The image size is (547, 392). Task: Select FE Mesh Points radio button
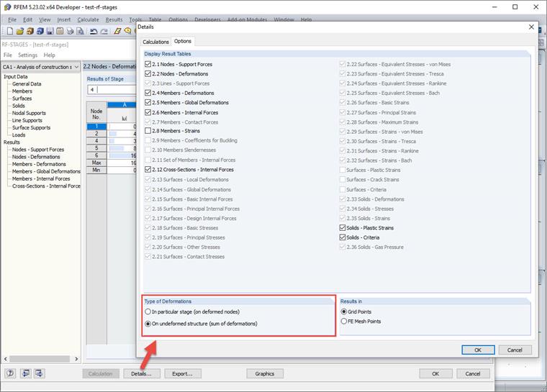tap(344, 322)
